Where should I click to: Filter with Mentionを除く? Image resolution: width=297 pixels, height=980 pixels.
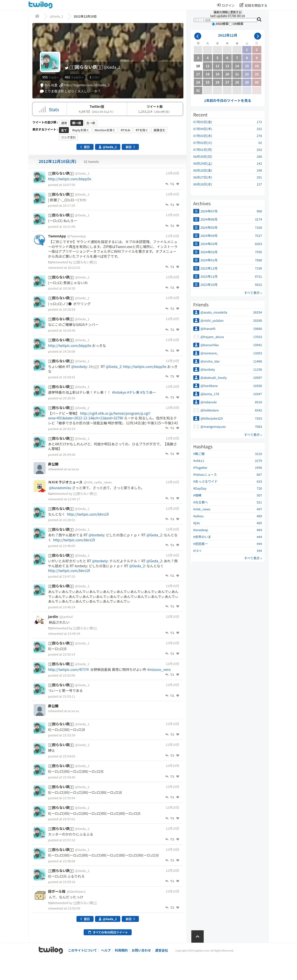click(x=105, y=130)
